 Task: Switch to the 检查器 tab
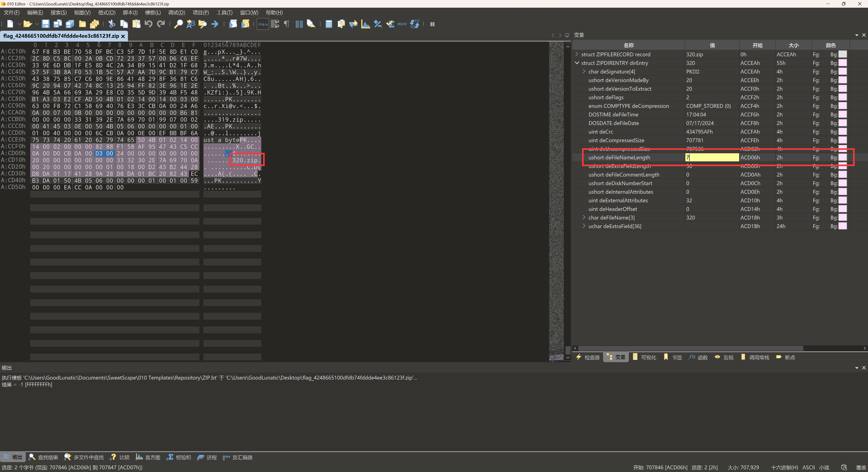pyautogui.click(x=588, y=357)
